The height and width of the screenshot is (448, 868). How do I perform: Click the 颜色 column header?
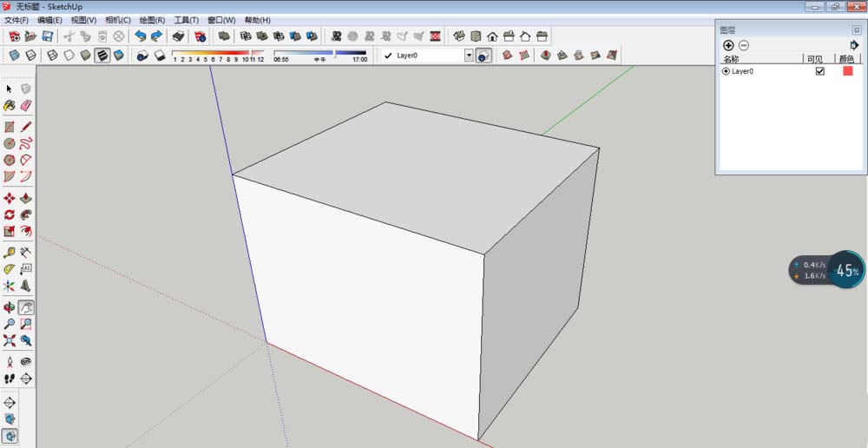coord(848,59)
